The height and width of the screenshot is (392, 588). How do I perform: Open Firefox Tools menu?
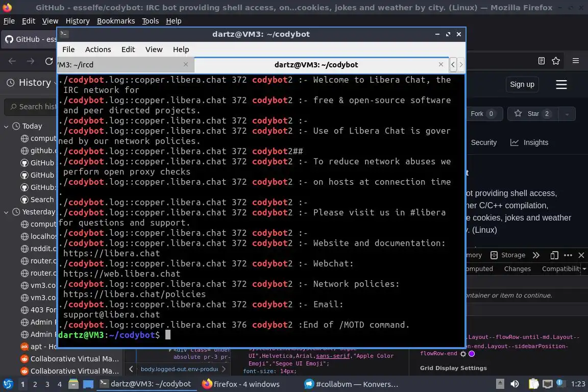[151, 21]
